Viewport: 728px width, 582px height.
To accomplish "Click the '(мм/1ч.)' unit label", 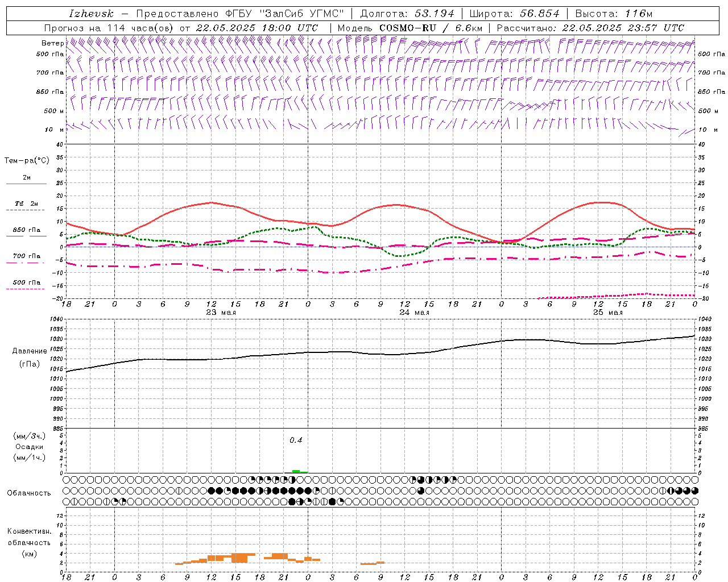I will 29,458.
